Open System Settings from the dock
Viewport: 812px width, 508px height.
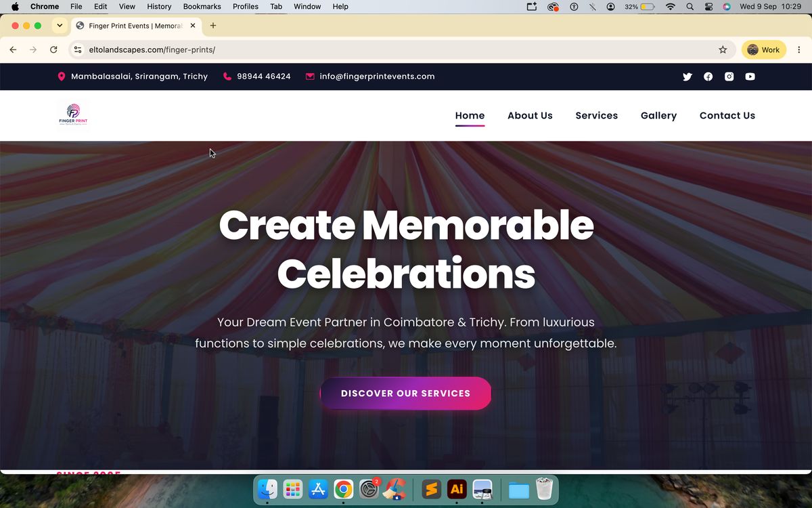tap(369, 489)
